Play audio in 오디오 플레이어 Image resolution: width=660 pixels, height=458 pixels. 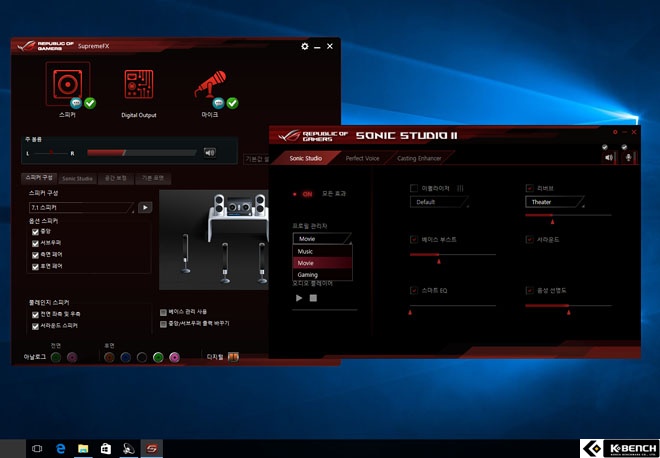299,298
